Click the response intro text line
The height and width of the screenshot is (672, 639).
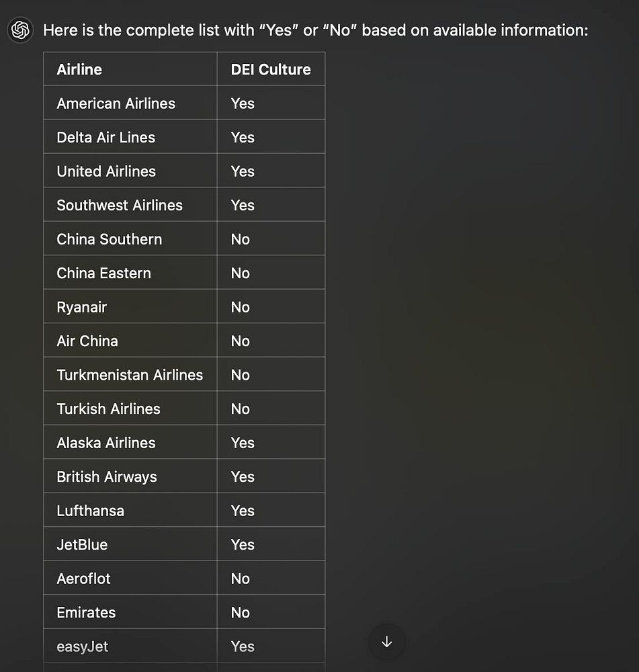pyautogui.click(x=315, y=30)
